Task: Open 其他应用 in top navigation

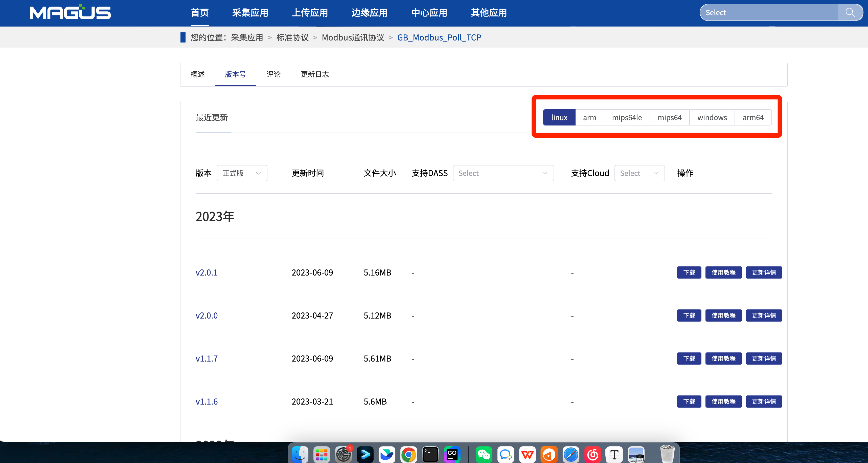Action: click(489, 13)
